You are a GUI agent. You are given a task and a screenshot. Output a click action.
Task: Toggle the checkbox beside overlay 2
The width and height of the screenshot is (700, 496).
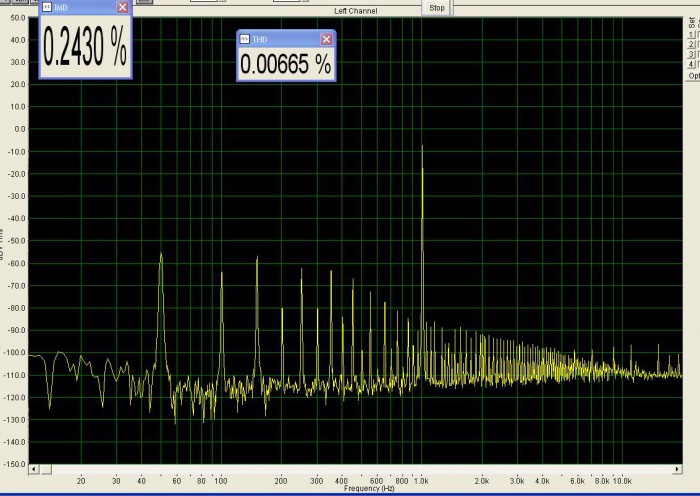[x=698, y=45]
